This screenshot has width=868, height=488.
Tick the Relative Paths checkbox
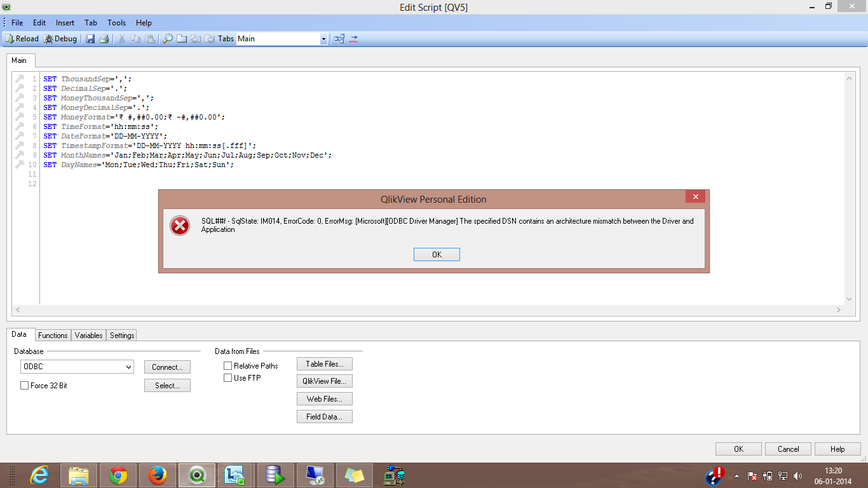pos(228,366)
